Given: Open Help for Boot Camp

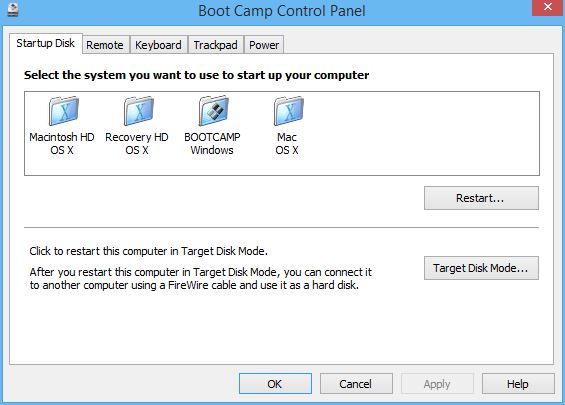Looking at the screenshot, I should click(518, 384).
